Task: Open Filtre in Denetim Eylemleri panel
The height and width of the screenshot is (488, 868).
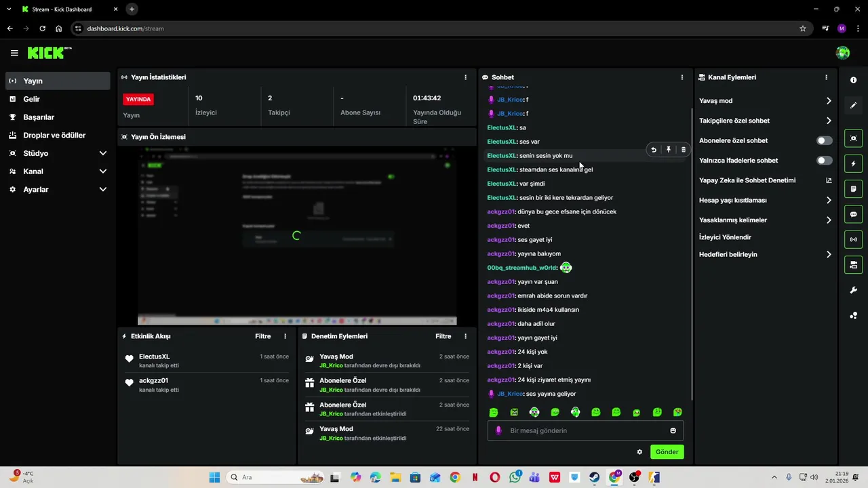Action: [x=443, y=336]
